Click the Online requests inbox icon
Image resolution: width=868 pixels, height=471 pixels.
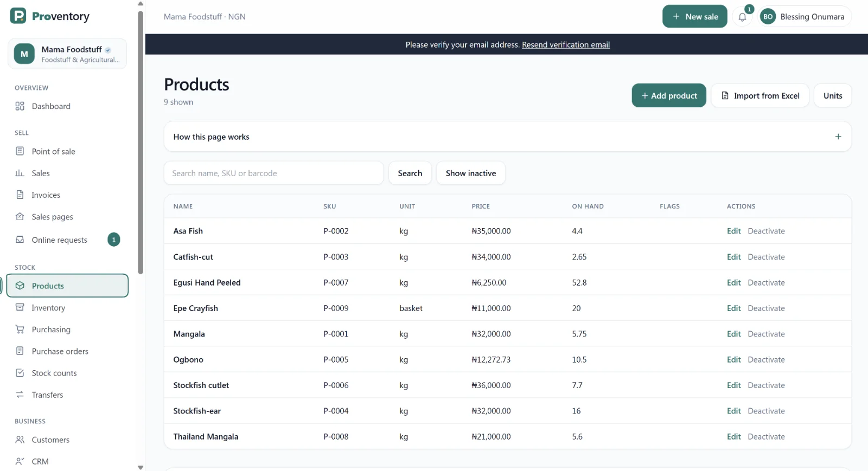click(x=20, y=240)
